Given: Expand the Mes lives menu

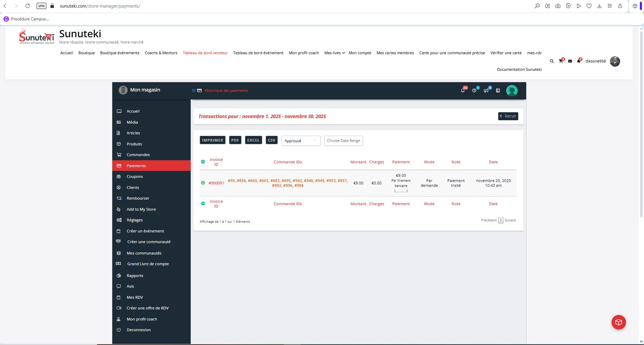Looking at the screenshot, I should [334, 53].
